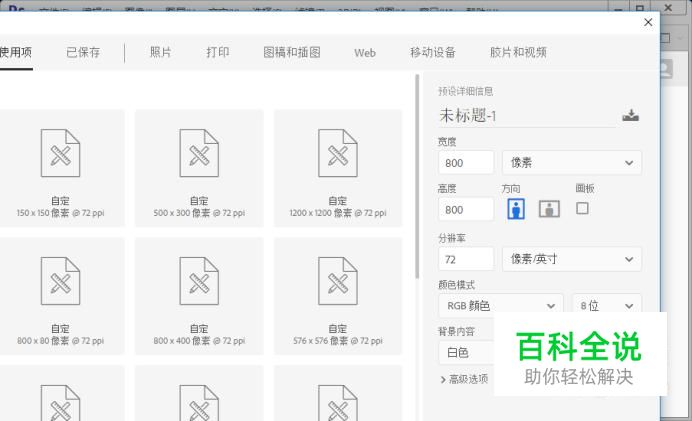
Task: Save the document preset with download icon
Action: 631,116
